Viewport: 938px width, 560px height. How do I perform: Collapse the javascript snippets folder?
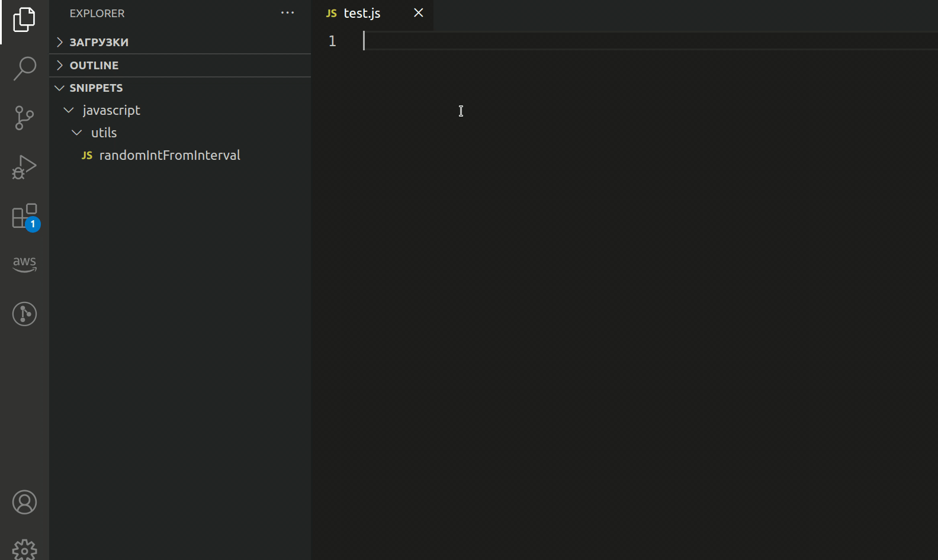pos(111,110)
